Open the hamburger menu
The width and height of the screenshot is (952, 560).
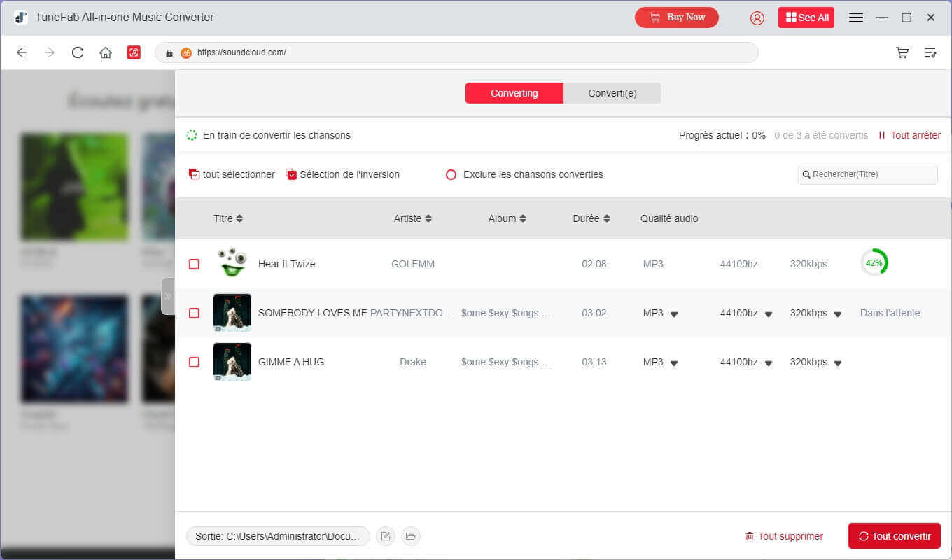click(856, 17)
